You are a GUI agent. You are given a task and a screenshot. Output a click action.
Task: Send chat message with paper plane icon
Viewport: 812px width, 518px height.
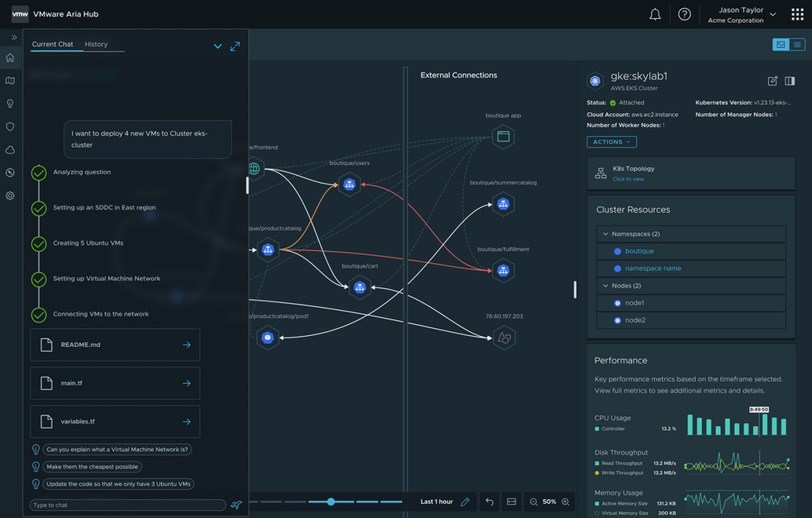[x=236, y=505]
